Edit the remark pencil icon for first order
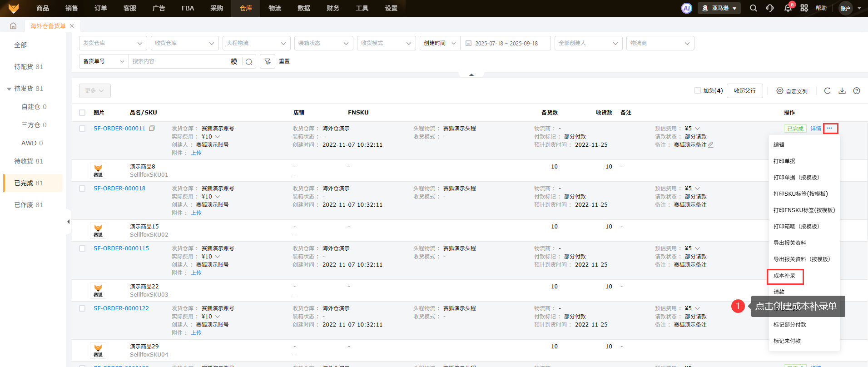 [711, 145]
